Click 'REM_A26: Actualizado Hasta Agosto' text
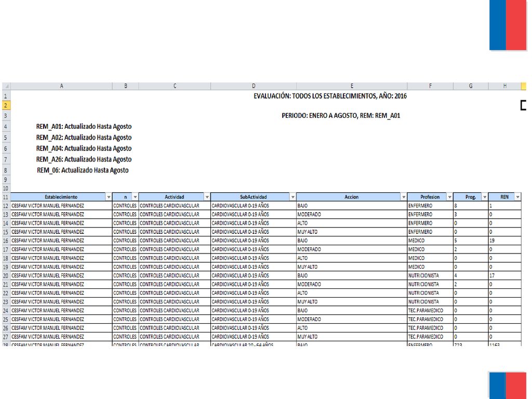The width and height of the screenshot is (532, 399). [84, 159]
